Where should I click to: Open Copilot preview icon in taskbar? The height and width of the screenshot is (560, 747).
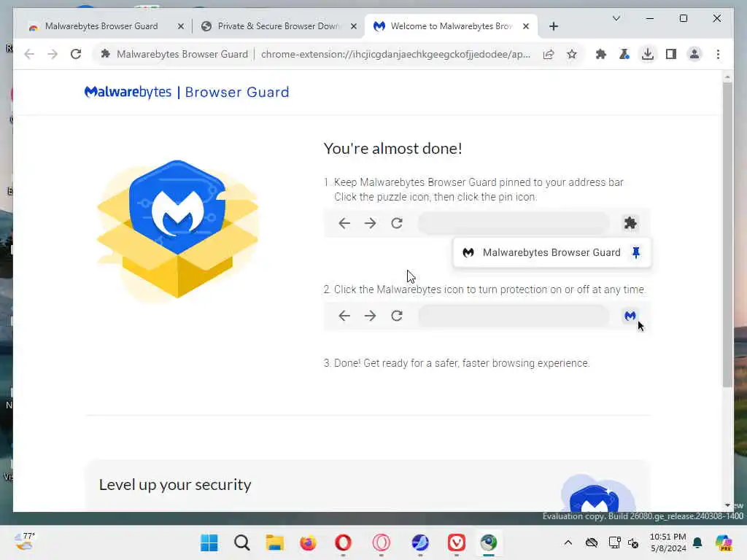point(724,542)
